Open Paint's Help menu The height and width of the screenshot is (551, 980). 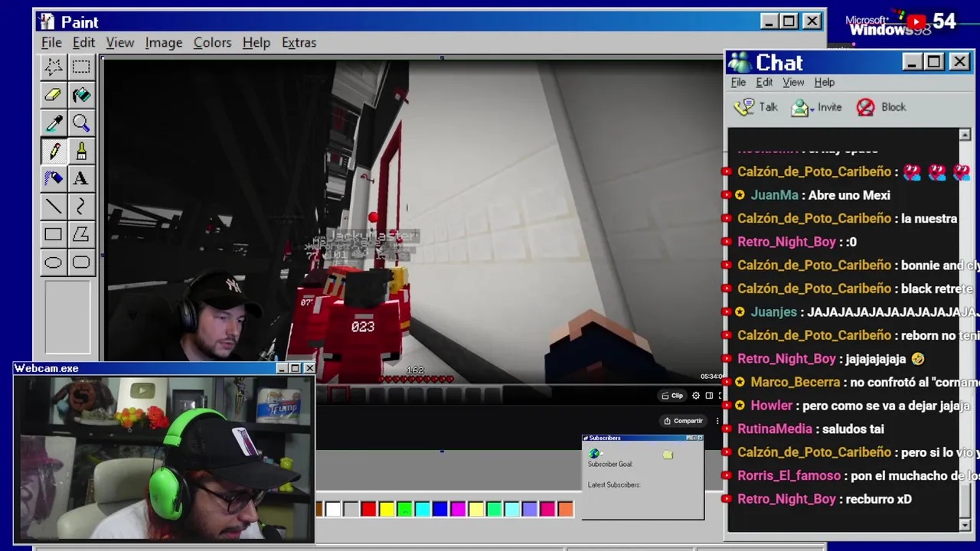(x=256, y=43)
